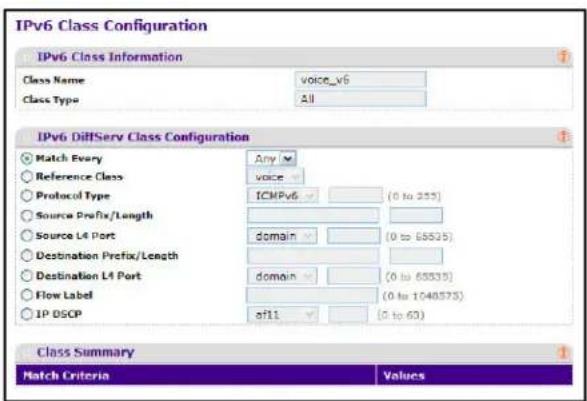The height and width of the screenshot is (401, 587).
Task: Choose the Protocol Type radio option
Action: (x=27, y=195)
